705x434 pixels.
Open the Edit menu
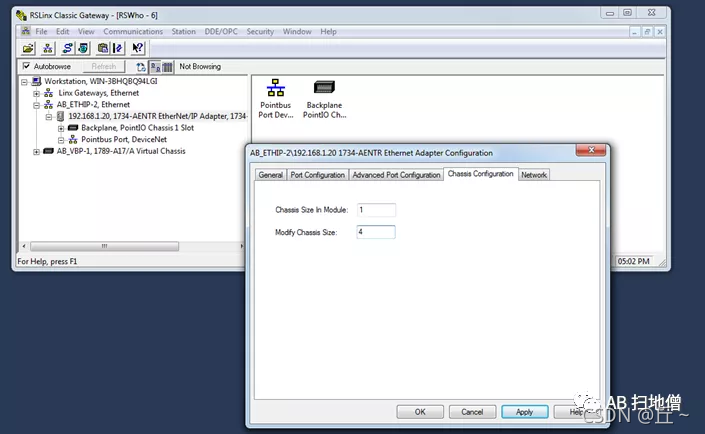[x=62, y=31]
